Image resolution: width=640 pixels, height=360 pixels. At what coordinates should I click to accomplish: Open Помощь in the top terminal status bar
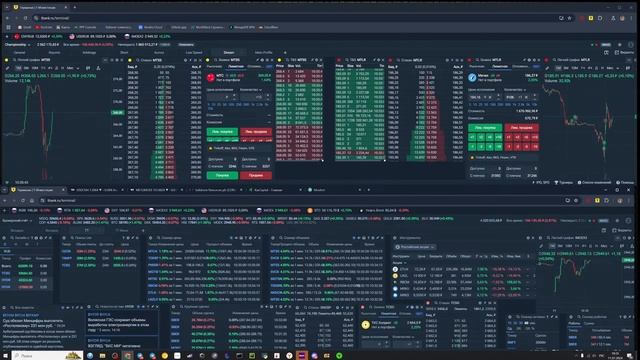[624, 182]
